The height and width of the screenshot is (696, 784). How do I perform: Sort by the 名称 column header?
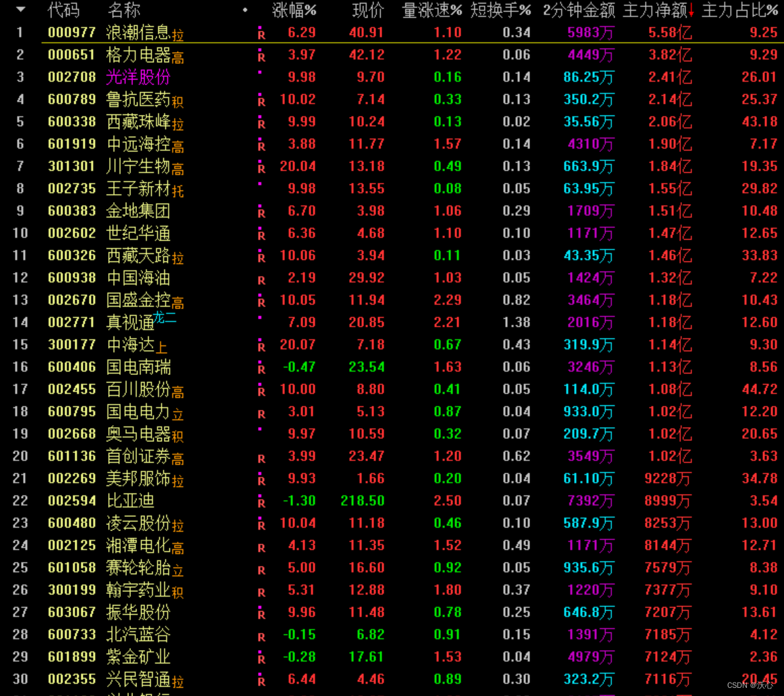pos(124,10)
